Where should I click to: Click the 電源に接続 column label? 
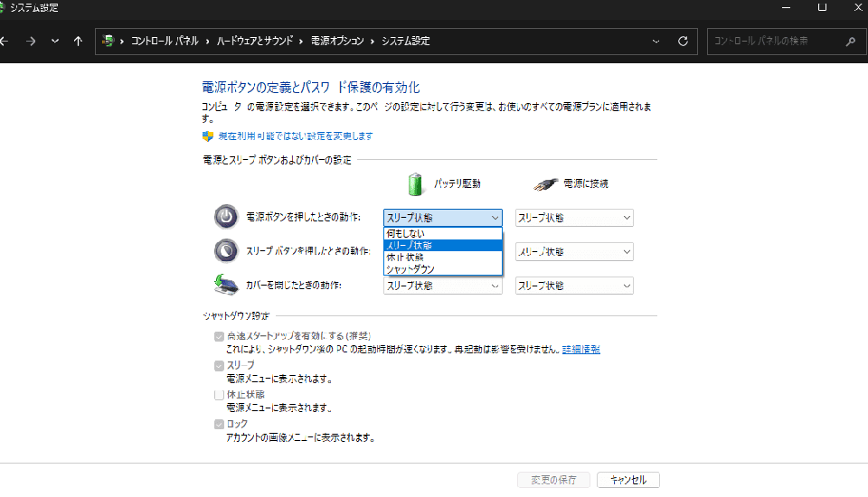point(586,183)
